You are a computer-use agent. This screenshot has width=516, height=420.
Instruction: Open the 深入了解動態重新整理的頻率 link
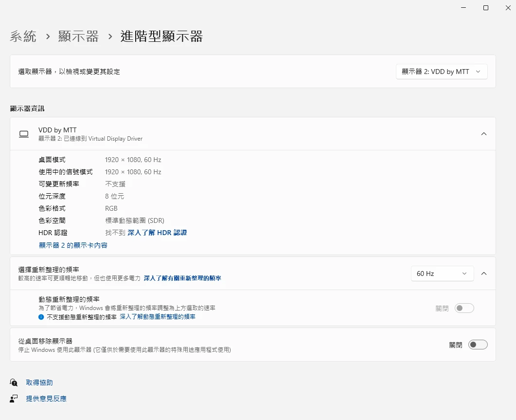[158, 317]
